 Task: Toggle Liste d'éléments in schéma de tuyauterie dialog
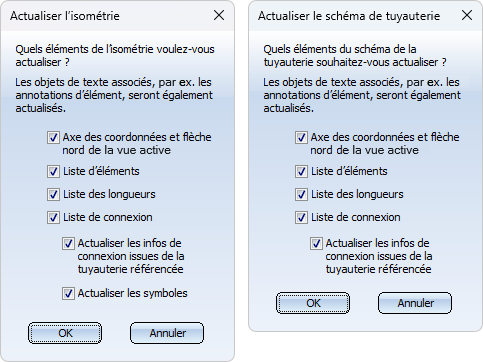(301, 171)
